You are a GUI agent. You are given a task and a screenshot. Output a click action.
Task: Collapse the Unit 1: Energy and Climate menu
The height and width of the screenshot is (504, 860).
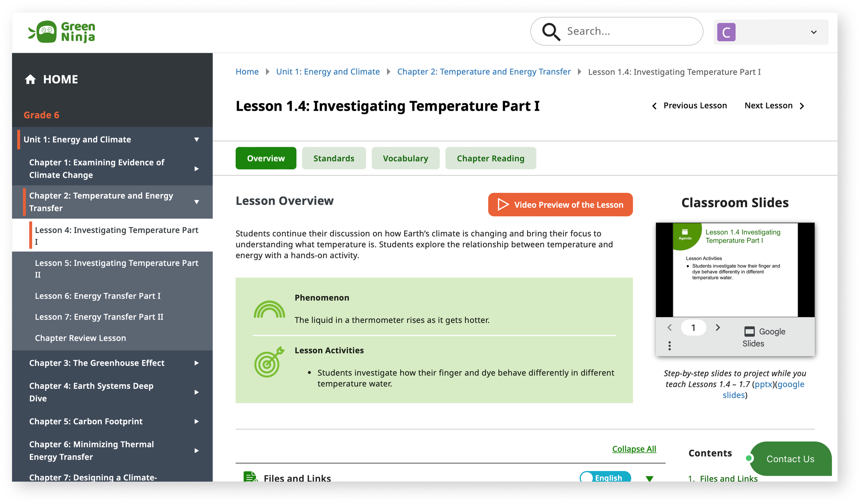pos(196,140)
